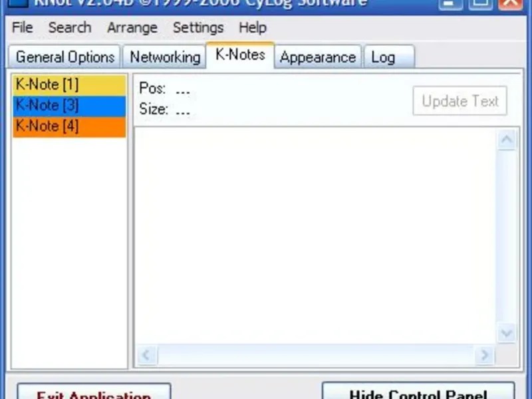532x399 pixels.
Task: Switch to the Appearance tab
Action: pyautogui.click(x=318, y=57)
